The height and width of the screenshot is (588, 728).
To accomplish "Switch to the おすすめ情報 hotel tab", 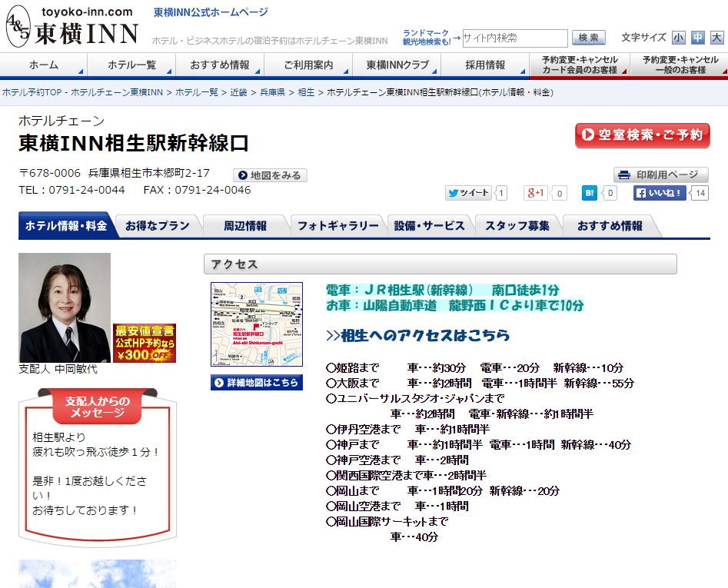I will [610, 225].
